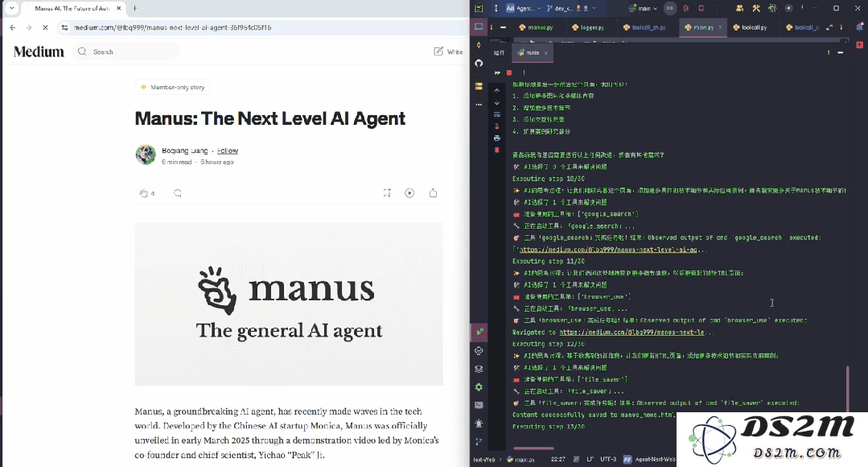Click the horizontal scrollbar in Run console
This screenshot has height=467, width=868.
[533, 448]
